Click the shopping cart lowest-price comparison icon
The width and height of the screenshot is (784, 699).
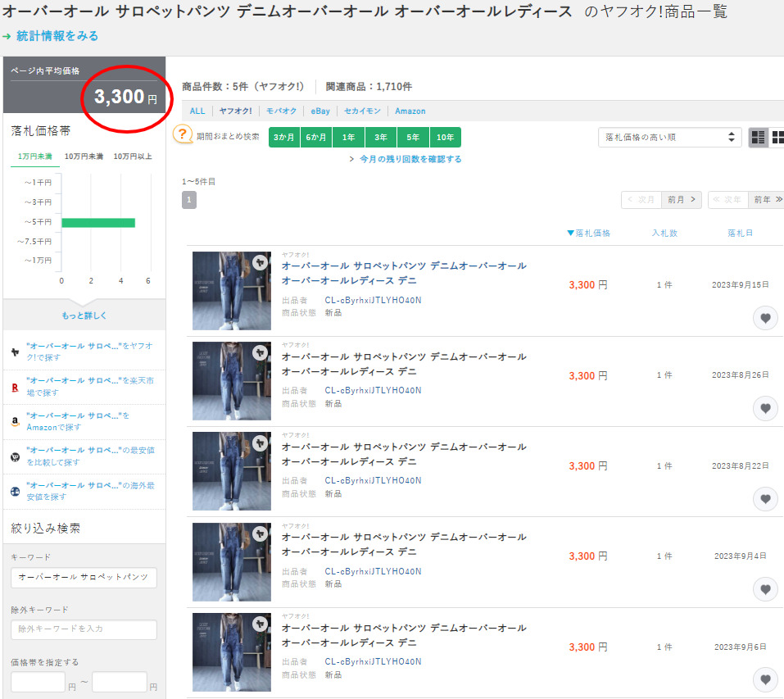[x=16, y=456]
